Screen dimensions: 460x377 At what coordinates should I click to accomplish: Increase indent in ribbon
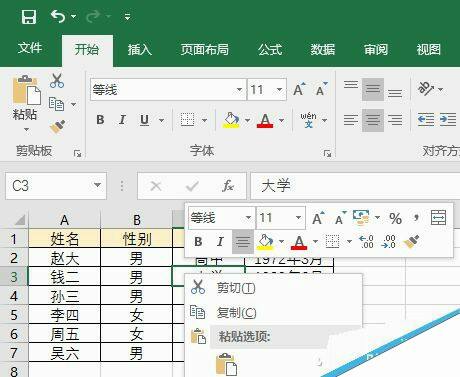pyautogui.click(x=448, y=120)
